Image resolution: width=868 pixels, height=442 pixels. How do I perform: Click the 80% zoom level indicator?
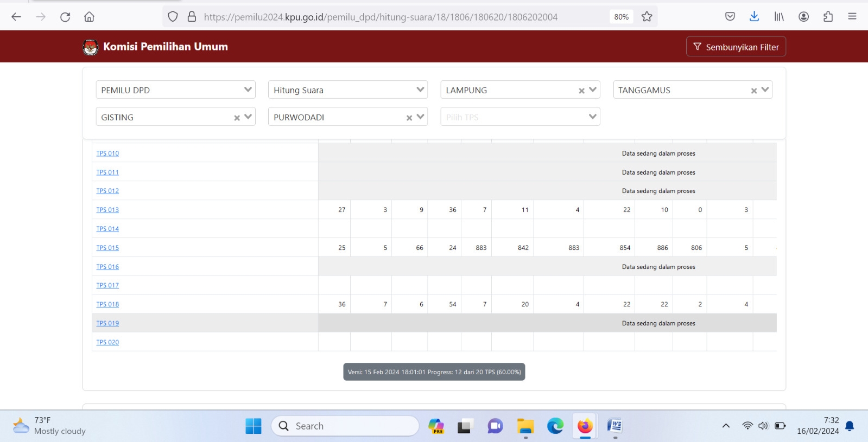coord(621,17)
